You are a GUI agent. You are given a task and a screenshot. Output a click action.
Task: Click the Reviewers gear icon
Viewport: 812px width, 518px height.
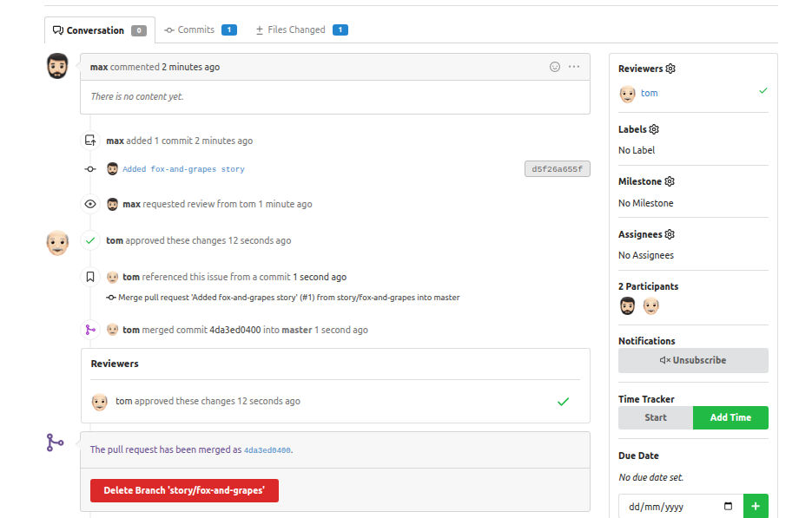[x=670, y=69]
